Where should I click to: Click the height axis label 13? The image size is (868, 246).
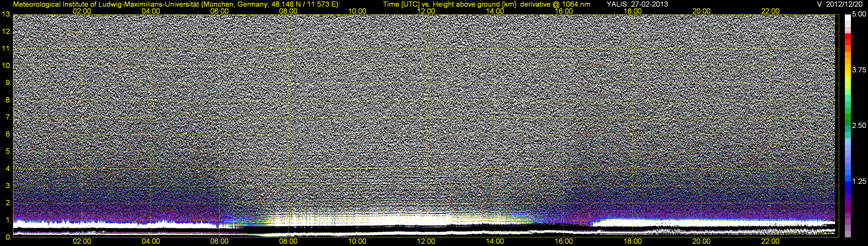pos(6,14)
